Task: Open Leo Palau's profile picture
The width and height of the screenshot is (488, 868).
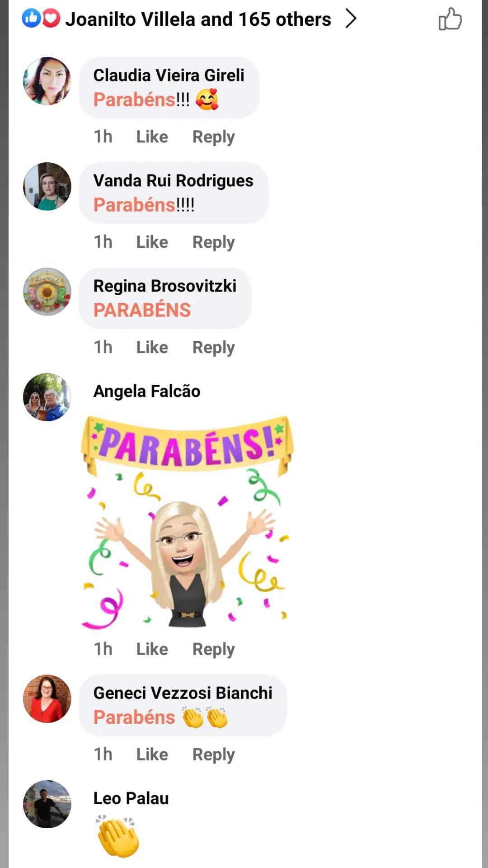Action: (x=47, y=804)
